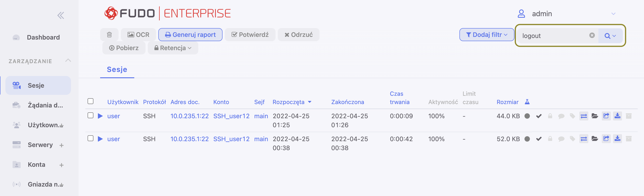Clear the logout search text with X icon

pos(592,35)
